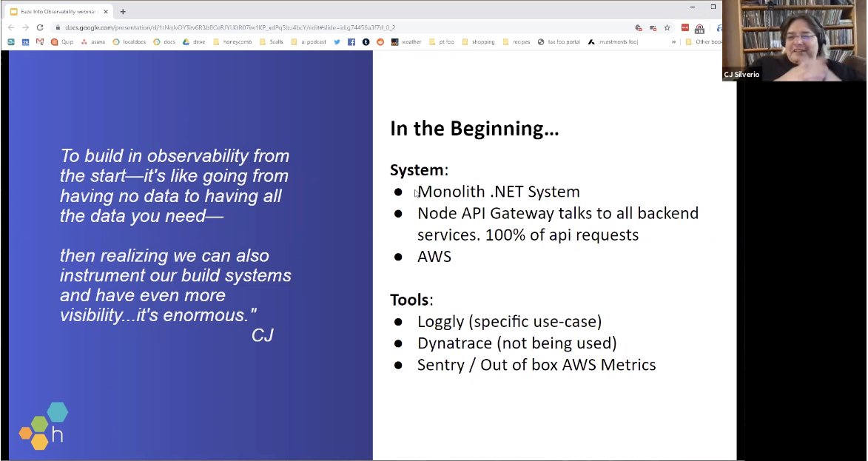Expand the Other bookmarks folder

point(703,41)
